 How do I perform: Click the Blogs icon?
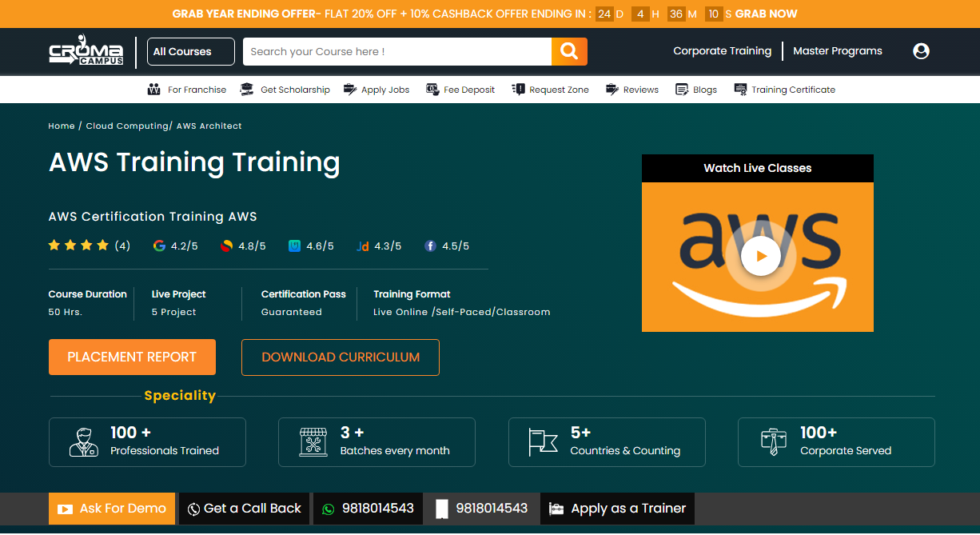[x=682, y=90]
